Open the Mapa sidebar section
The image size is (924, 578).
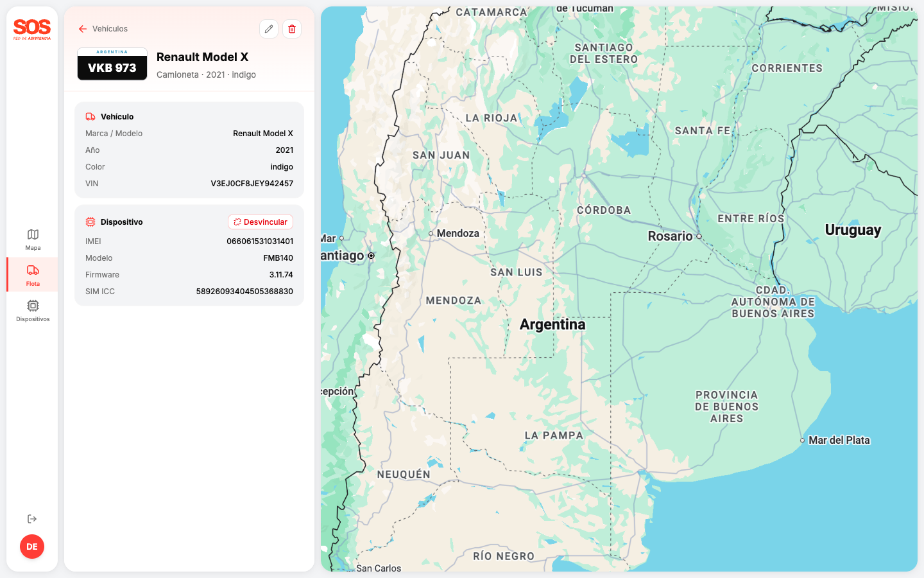coord(33,239)
